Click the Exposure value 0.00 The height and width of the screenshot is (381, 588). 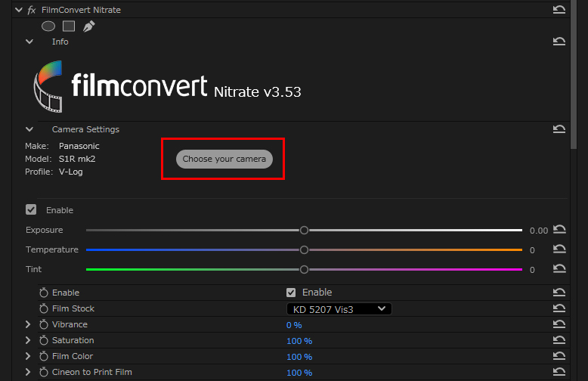point(539,231)
